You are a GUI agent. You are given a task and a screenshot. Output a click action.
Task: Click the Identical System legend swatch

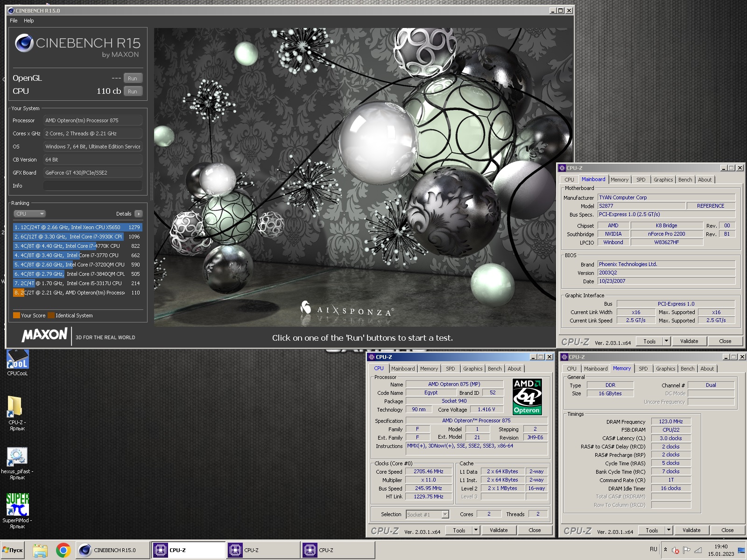coord(51,315)
